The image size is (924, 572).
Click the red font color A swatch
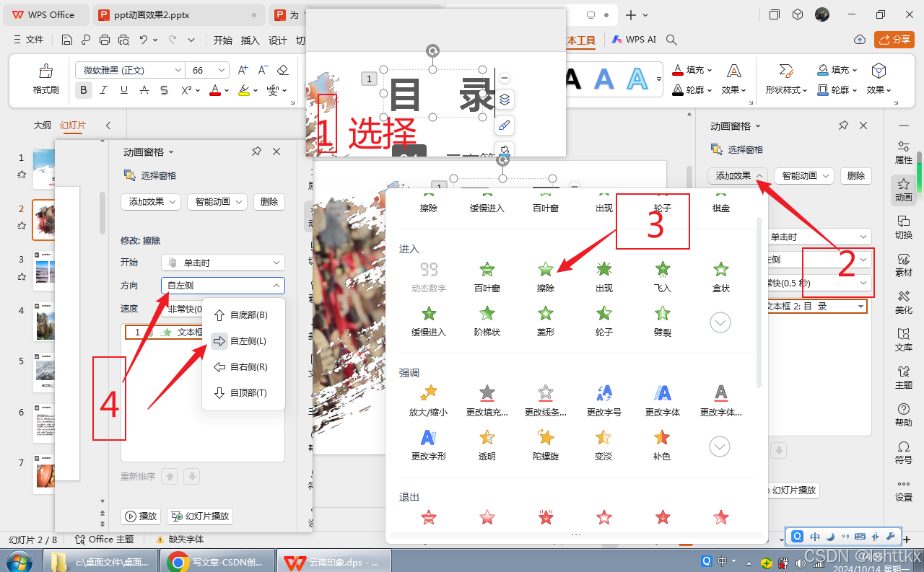pyautogui.click(x=214, y=90)
